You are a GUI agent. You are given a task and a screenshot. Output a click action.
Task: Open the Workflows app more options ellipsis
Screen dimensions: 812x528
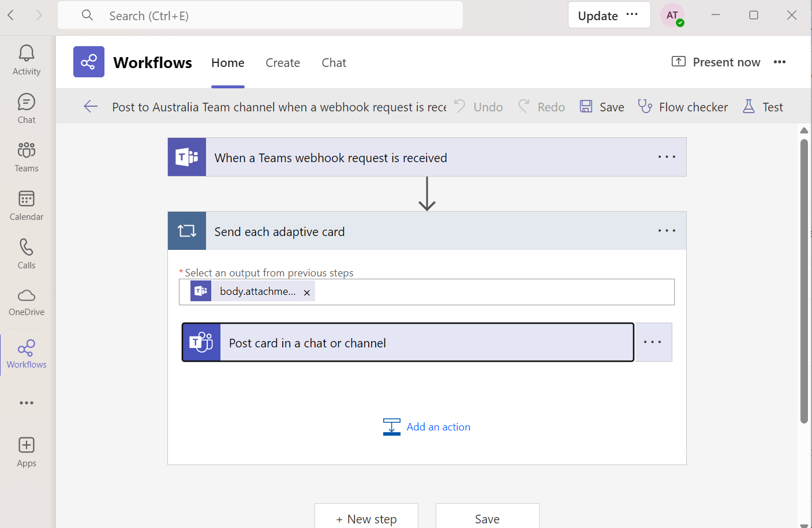[780, 62]
